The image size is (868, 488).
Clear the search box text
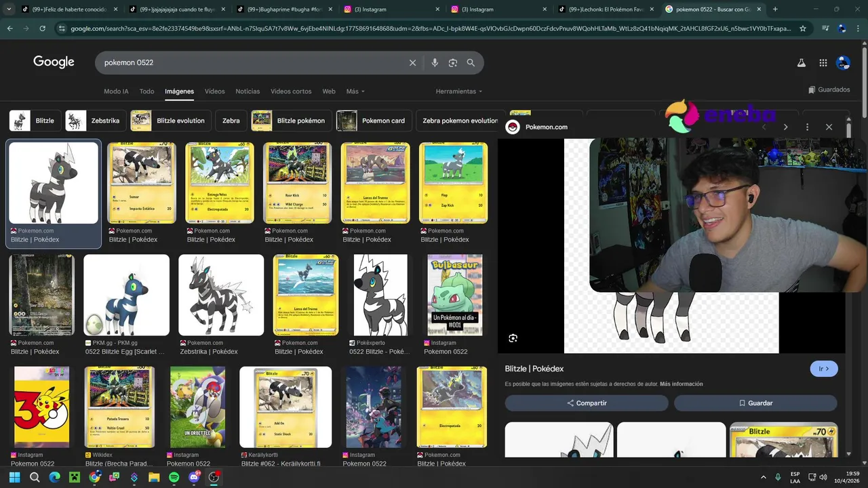point(412,62)
